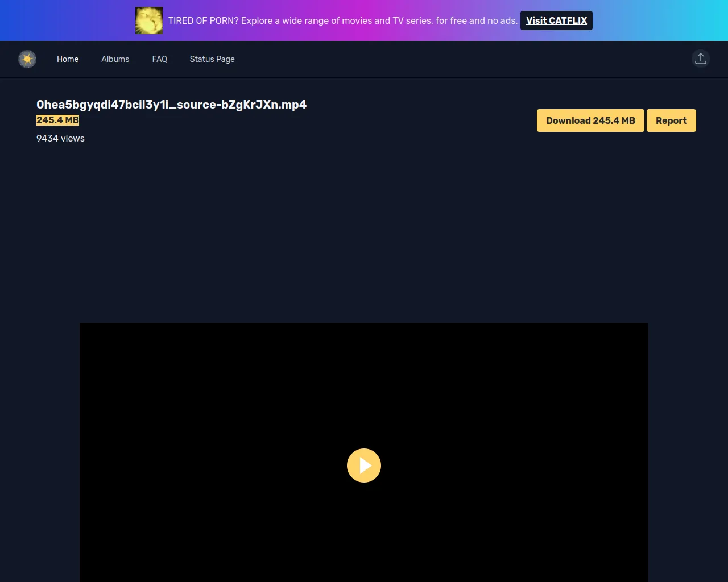The height and width of the screenshot is (582, 728).
Task: Click the cat thumbnail in the banner
Action: coord(149,20)
